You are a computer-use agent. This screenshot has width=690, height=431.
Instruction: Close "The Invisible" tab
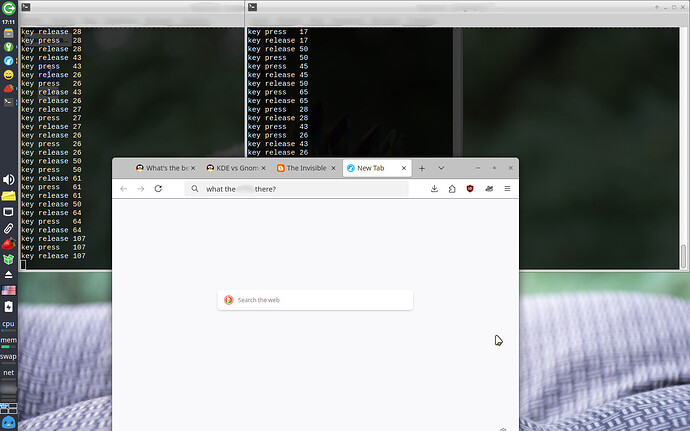tap(333, 168)
